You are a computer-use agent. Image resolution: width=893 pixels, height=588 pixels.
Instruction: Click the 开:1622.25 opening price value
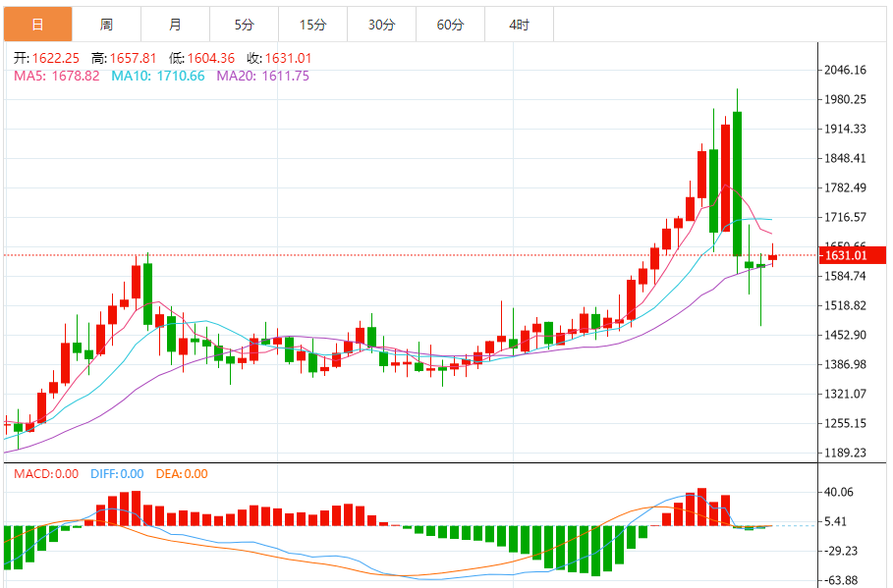tap(47, 59)
